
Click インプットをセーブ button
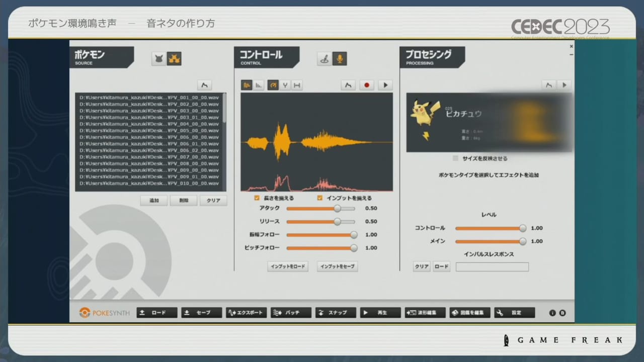[338, 267]
